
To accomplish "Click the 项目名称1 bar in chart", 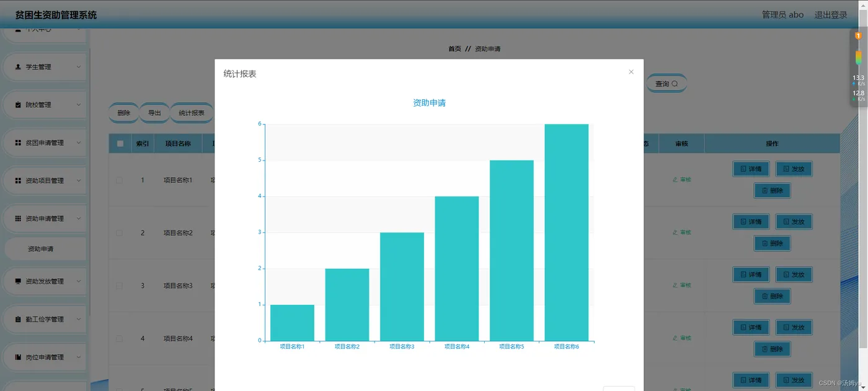I will coord(292,323).
